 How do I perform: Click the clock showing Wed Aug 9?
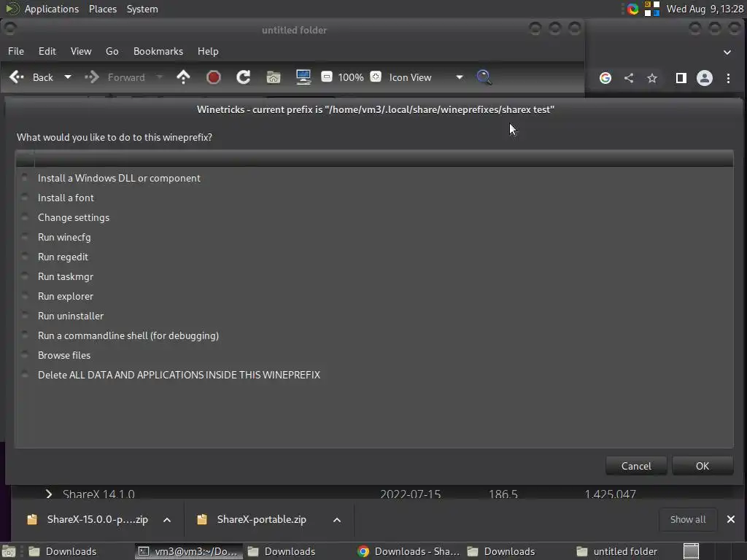(705, 9)
